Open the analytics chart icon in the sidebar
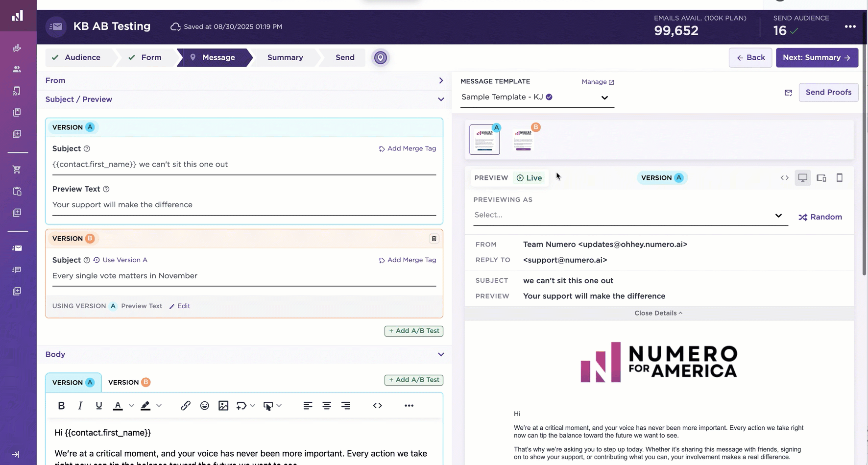This screenshot has width=868, height=465. (17, 48)
